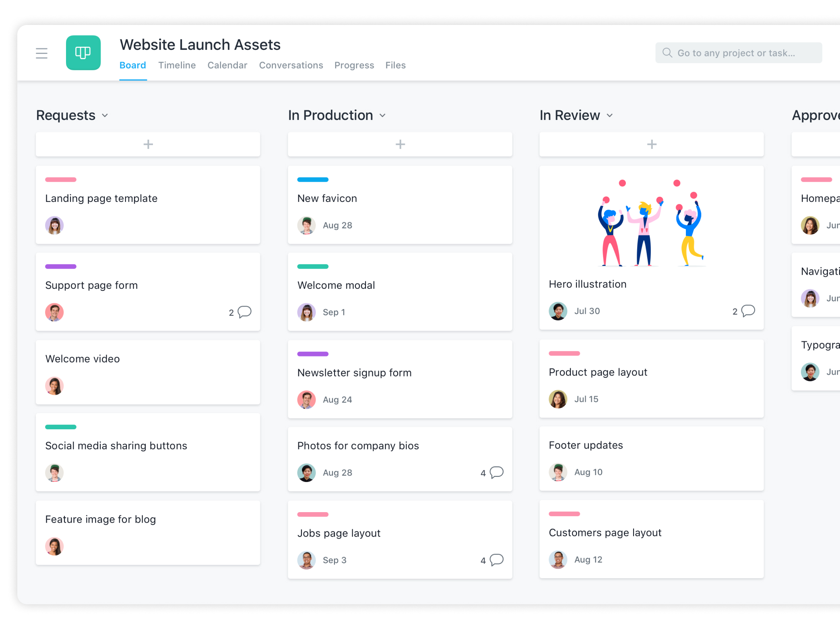Viewport: 840px width, 630px height.
Task: Click the comments icon on Photos for company bios
Action: click(x=496, y=472)
